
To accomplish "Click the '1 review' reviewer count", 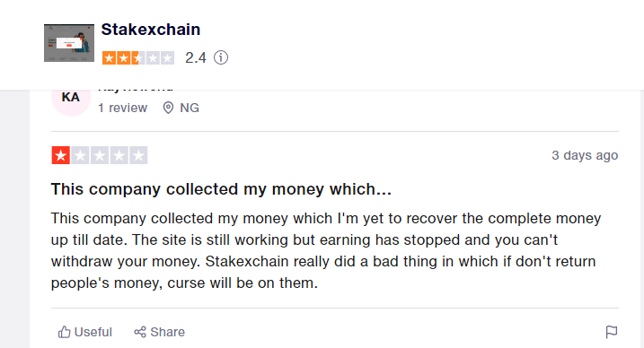I will click(122, 108).
